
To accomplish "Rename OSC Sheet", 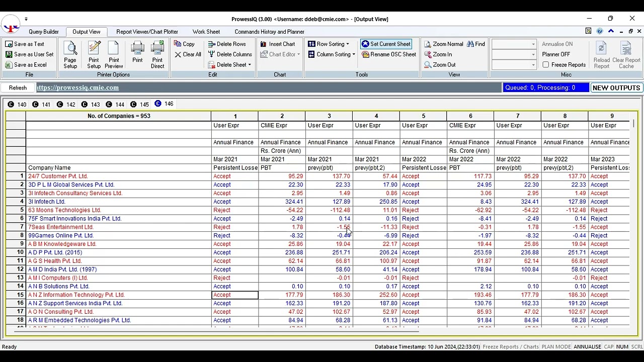I will click(389, 54).
